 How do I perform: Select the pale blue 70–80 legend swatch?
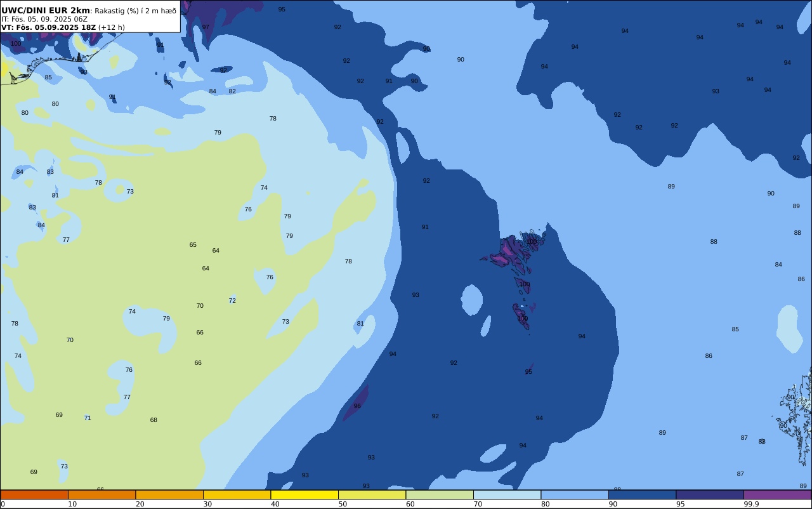click(507, 494)
